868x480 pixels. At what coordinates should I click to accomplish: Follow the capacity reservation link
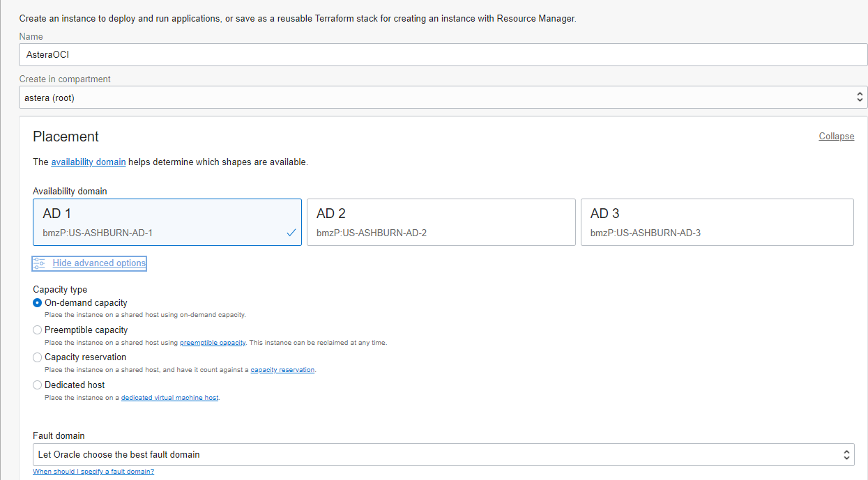tap(282, 370)
